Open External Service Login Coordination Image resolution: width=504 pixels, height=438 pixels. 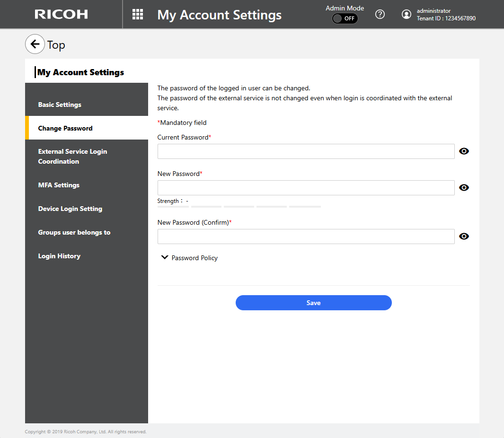coord(72,157)
